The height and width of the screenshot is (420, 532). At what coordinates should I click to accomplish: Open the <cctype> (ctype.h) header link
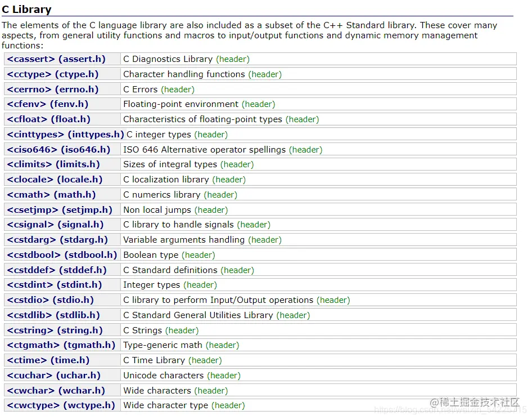(53, 74)
